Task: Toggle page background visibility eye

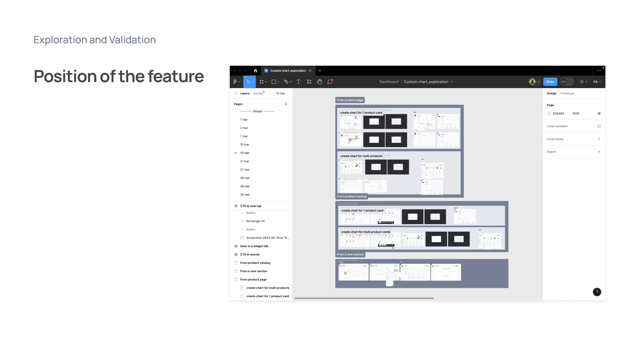Action: pos(599,114)
